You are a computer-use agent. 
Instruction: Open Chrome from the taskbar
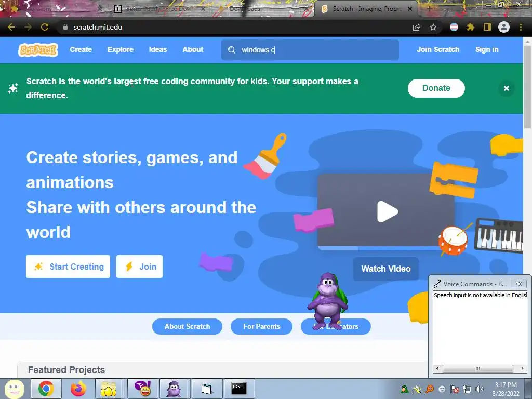46,389
